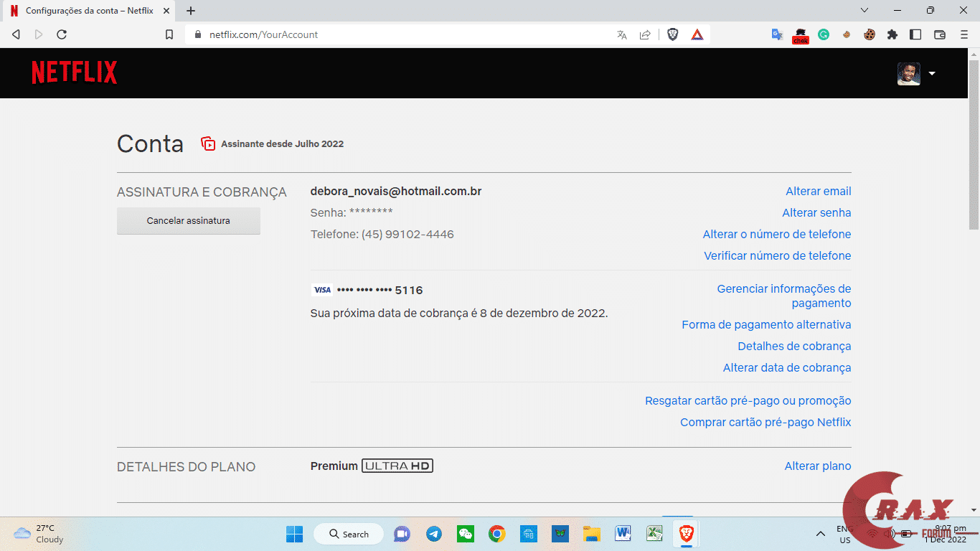Image resolution: width=980 pixels, height=551 pixels.
Task: Click Verificar número de telefone link
Action: (x=778, y=256)
